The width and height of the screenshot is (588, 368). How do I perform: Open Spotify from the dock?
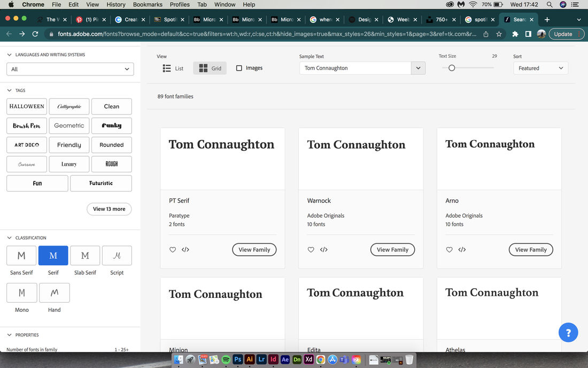pos(226,359)
